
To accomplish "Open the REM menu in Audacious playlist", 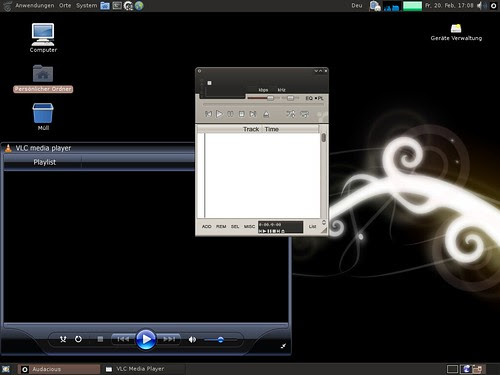I will point(221,226).
